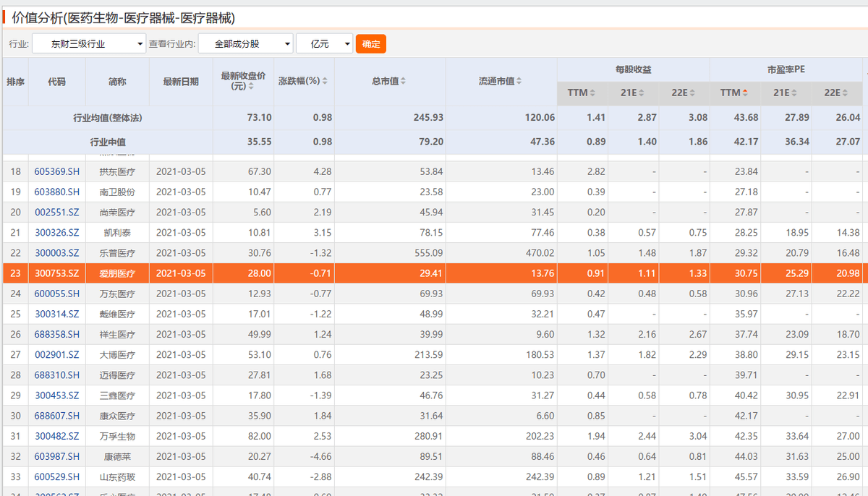Open stock code link 300003.SZ

[57, 253]
